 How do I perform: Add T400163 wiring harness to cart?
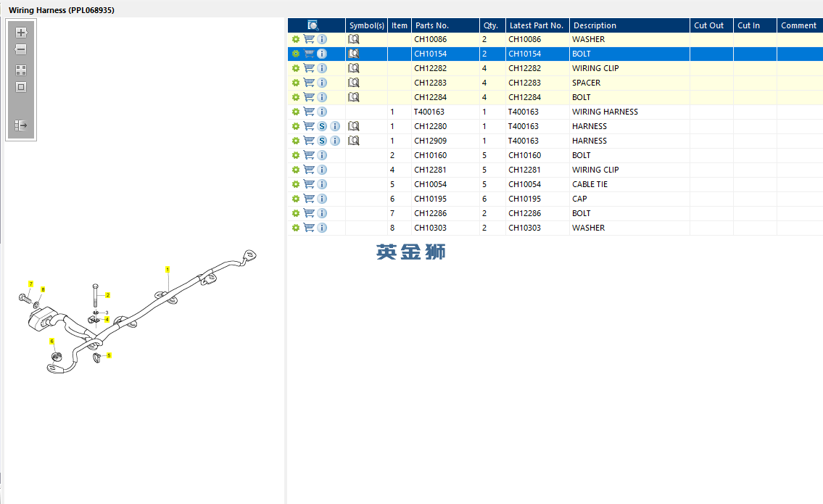[x=309, y=112]
